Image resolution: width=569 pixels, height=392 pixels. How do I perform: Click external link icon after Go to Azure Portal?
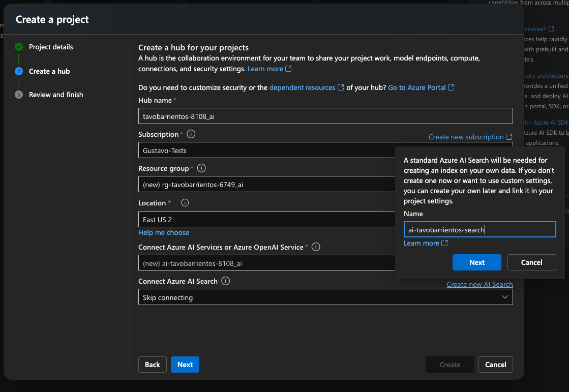(x=451, y=87)
